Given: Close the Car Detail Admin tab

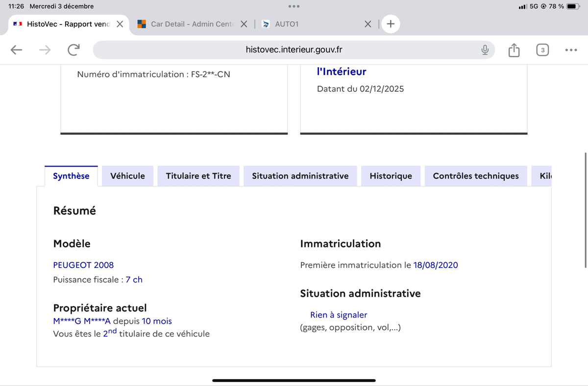Looking at the screenshot, I should tap(244, 24).
